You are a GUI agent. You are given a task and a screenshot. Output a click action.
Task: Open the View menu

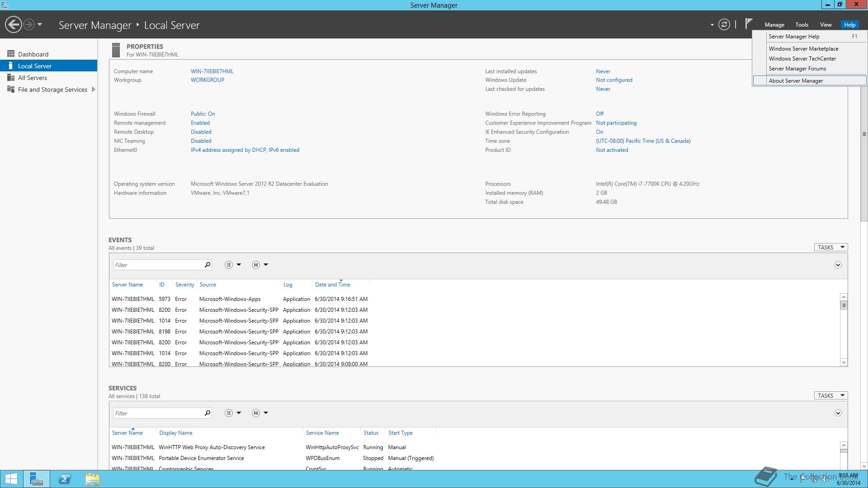pos(826,25)
